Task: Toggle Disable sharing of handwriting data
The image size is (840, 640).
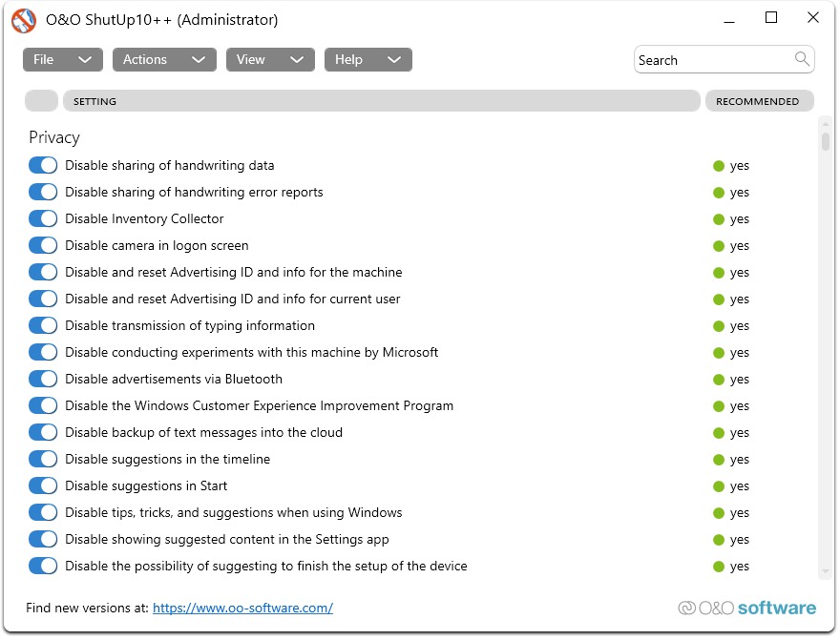Action: (x=43, y=166)
